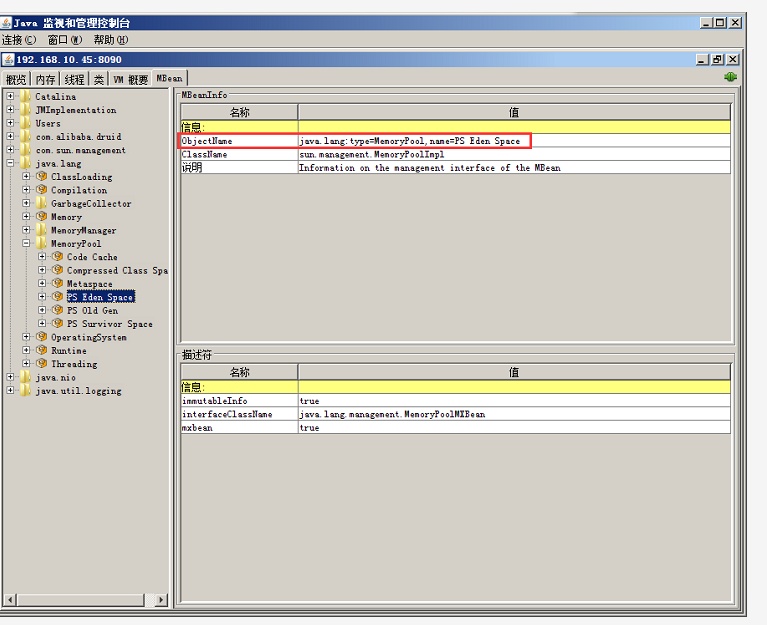Click the GarbageCollector folder icon
767x625 pixels.
[x=42, y=203]
